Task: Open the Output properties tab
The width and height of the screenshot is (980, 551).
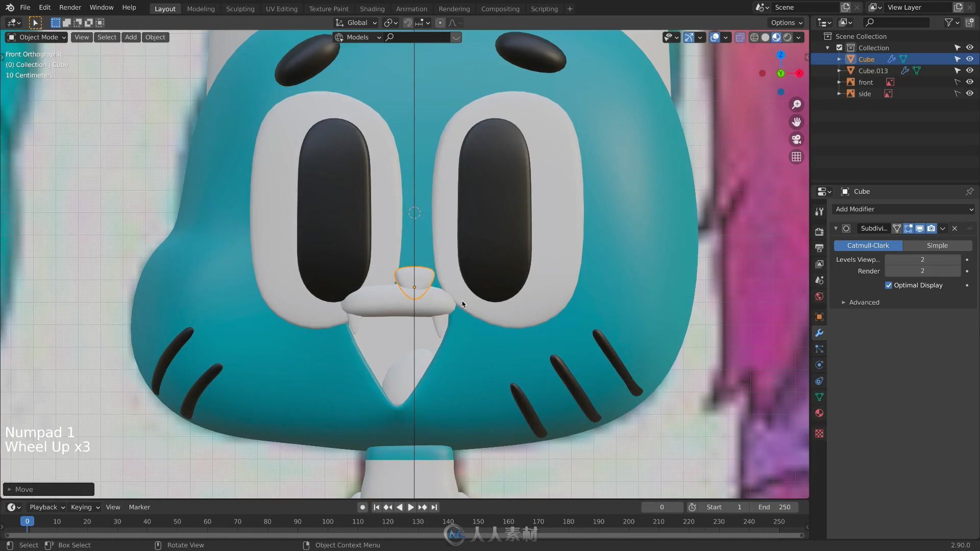Action: point(819,248)
